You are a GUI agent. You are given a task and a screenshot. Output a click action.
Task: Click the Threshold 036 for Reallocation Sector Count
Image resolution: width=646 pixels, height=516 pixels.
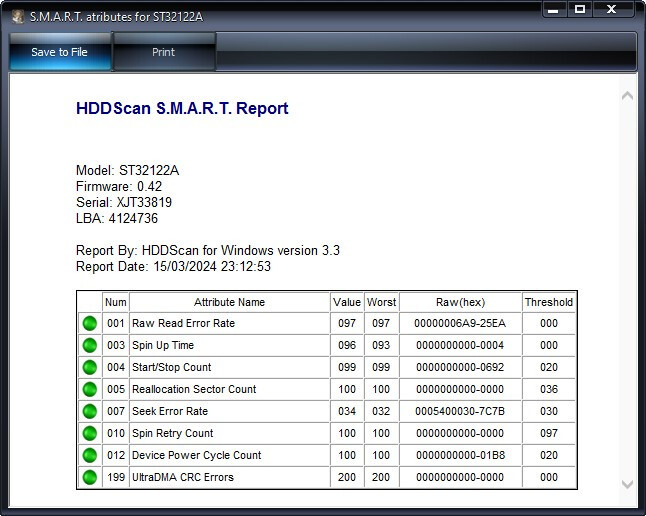click(549, 389)
